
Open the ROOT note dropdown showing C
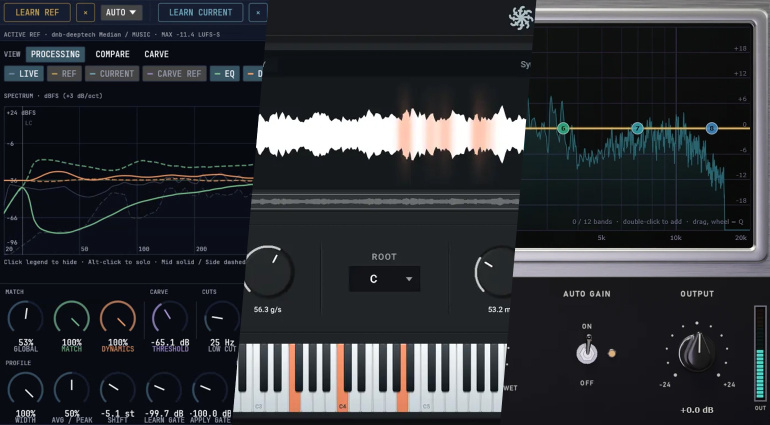(384, 279)
